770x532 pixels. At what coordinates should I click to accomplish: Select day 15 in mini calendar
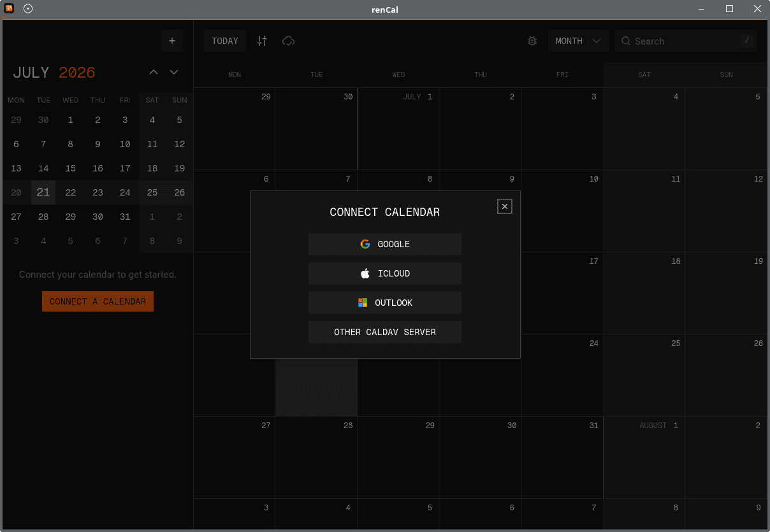71,168
